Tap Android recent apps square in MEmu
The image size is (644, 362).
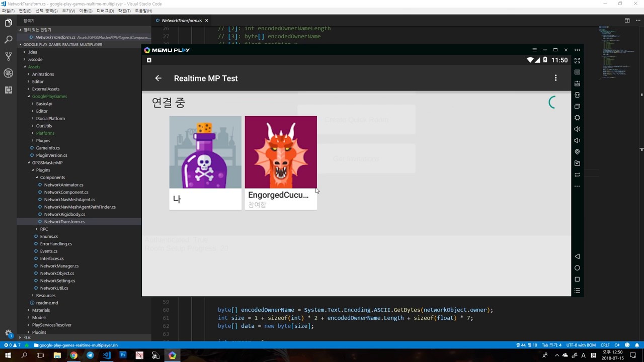point(577,280)
